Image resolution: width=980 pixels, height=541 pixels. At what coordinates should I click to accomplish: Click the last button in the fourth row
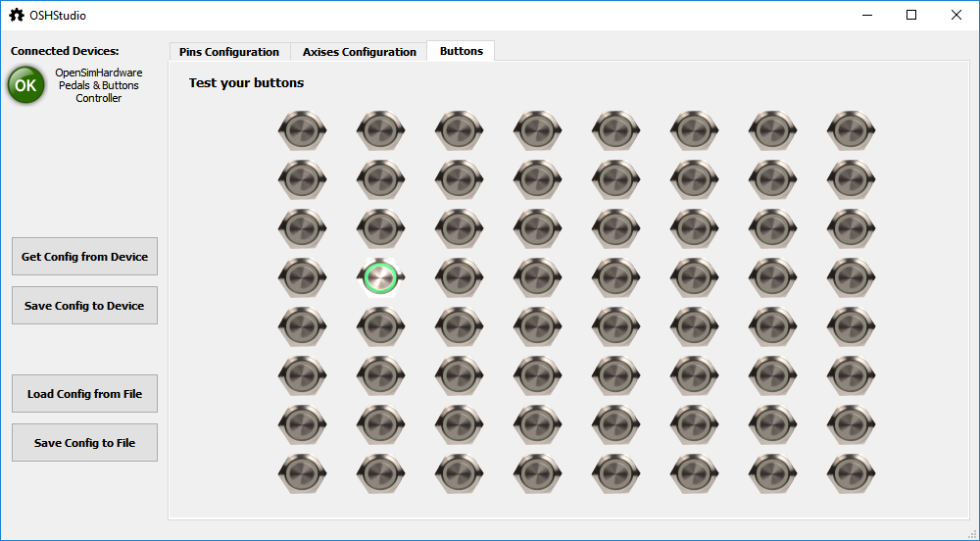click(x=851, y=277)
